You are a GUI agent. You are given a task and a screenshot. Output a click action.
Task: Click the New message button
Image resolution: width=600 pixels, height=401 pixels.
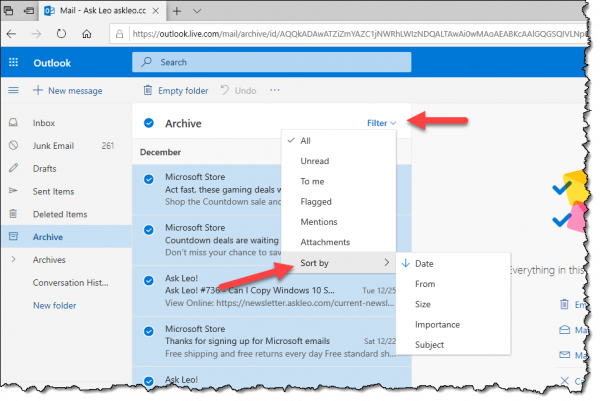(x=67, y=90)
